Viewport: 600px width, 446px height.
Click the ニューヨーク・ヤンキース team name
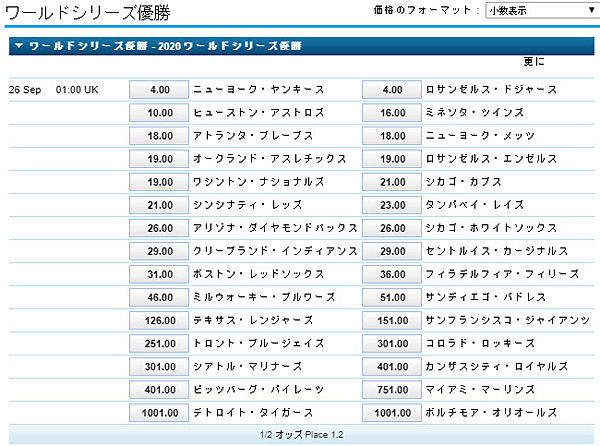pos(259,90)
